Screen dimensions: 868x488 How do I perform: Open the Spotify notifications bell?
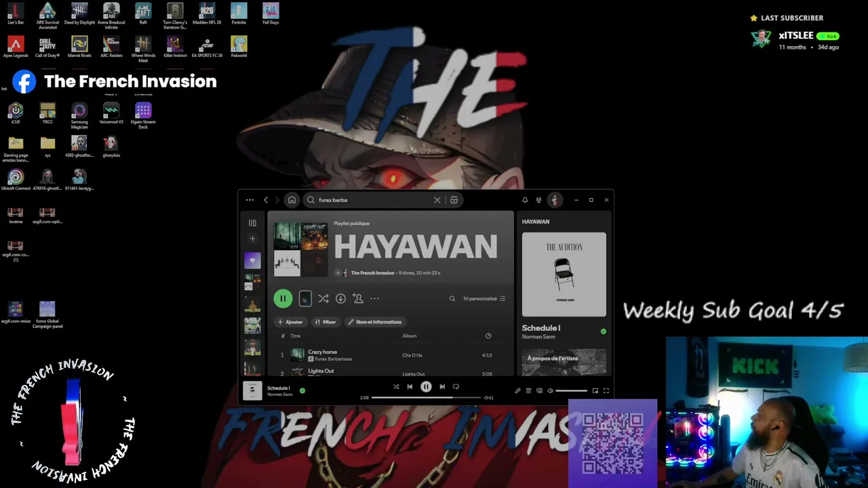[525, 200]
